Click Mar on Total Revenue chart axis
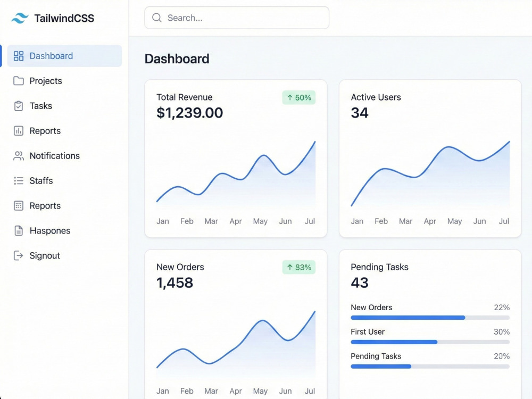This screenshot has height=399, width=532. tap(211, 221)
